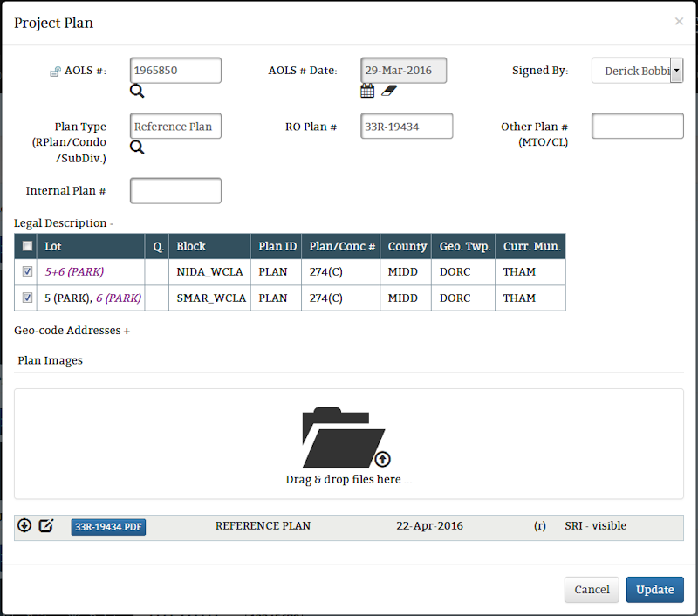This screenshot has height=616, width=698.
Task: Toggle the select-all checkbox in the Lot table header
Action: [x=27, y=246]
